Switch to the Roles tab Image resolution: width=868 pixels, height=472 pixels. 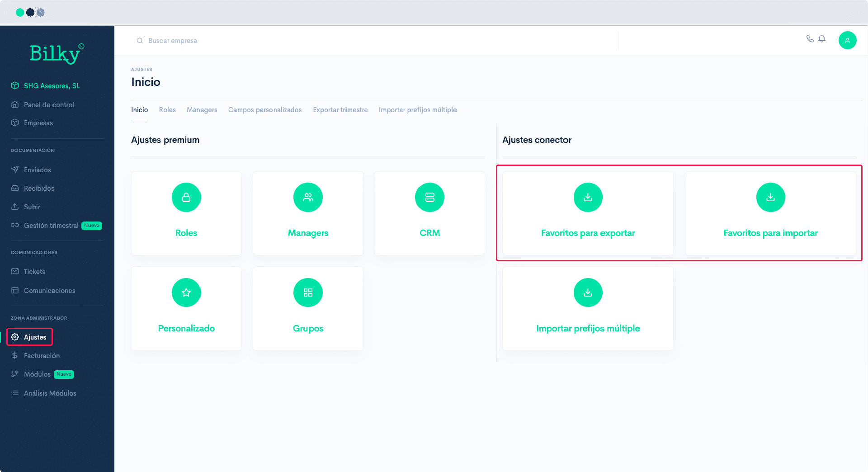click(x=167, y=110)
